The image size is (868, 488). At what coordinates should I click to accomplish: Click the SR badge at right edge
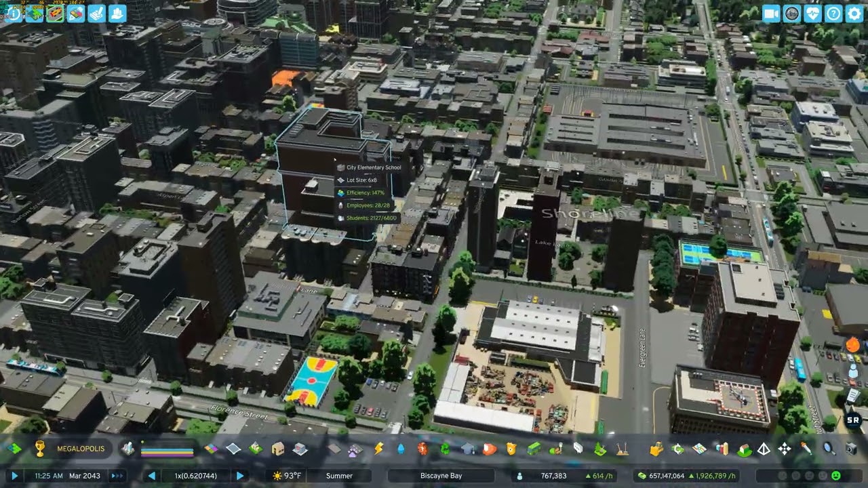coord(853,420)
